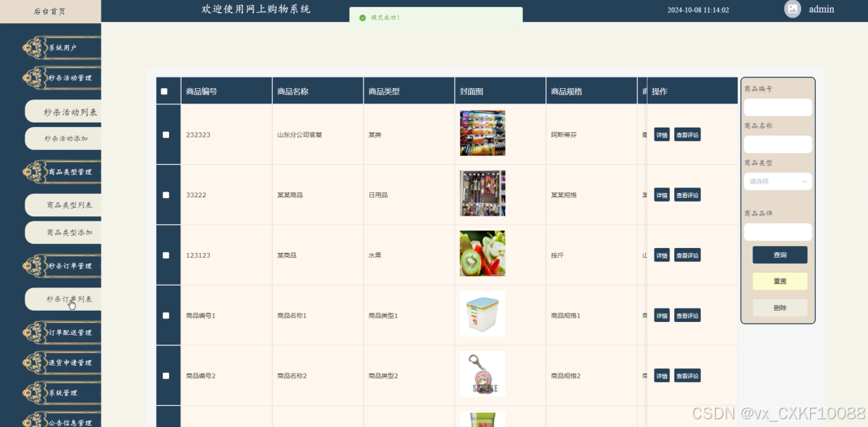The width and height of the screenshot is (868, 427).
Task: Expand the 系统管理 sidebar menu
Action: click(62, 392)
